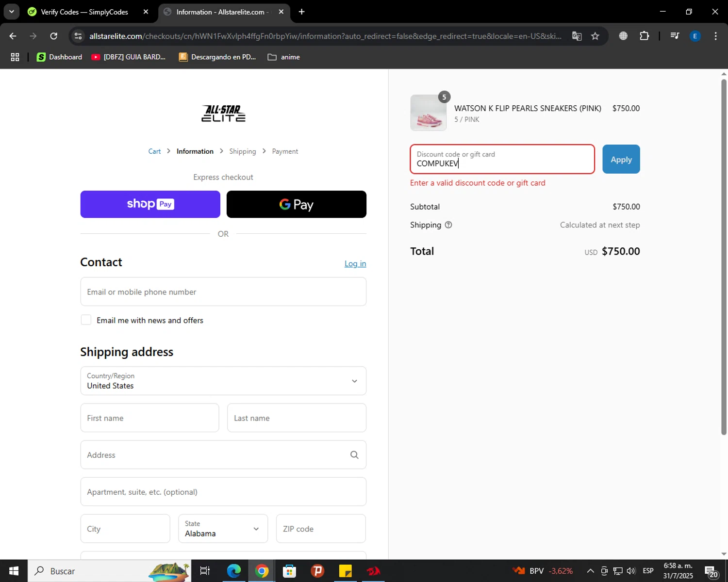This screenshot has width=728, height=582.
Task: Click the pink sneakers product thumbnail
Action: (x=429, y=113)
